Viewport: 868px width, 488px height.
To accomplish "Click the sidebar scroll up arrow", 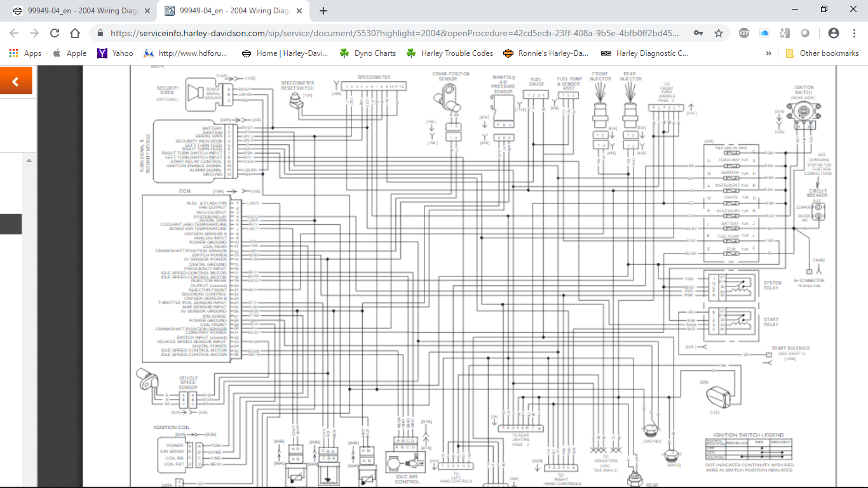I will [29, 161].
